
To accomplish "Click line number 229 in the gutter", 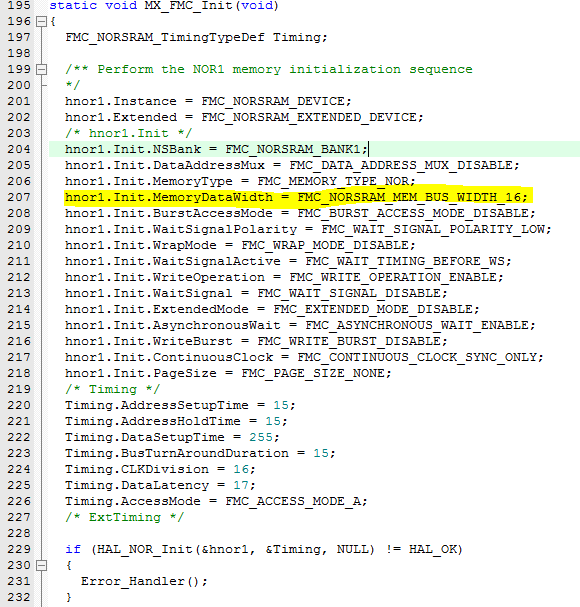I will [x=19, y=549].
